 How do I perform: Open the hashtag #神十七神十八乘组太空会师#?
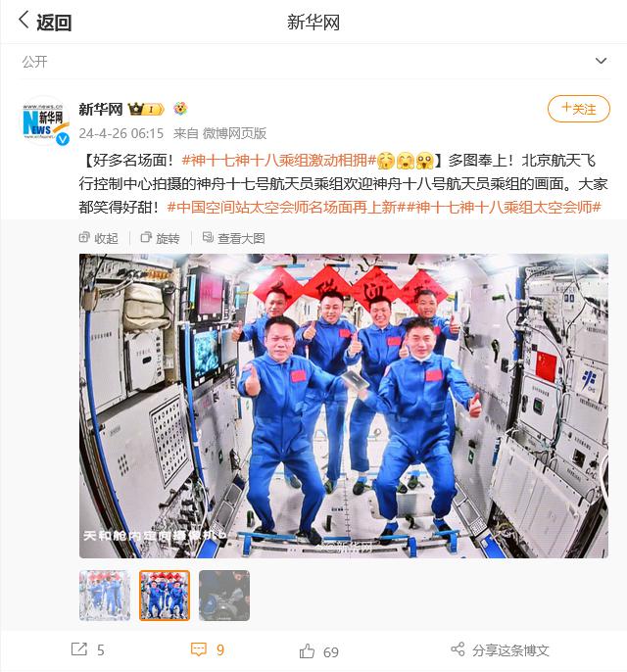pos(504,207)
